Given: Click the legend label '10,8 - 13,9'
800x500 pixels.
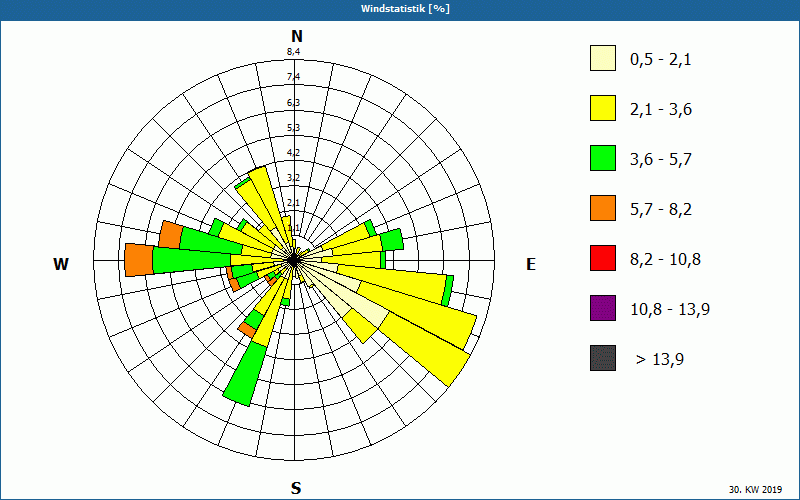Looking at the screenshot, I should click(670, 310).
